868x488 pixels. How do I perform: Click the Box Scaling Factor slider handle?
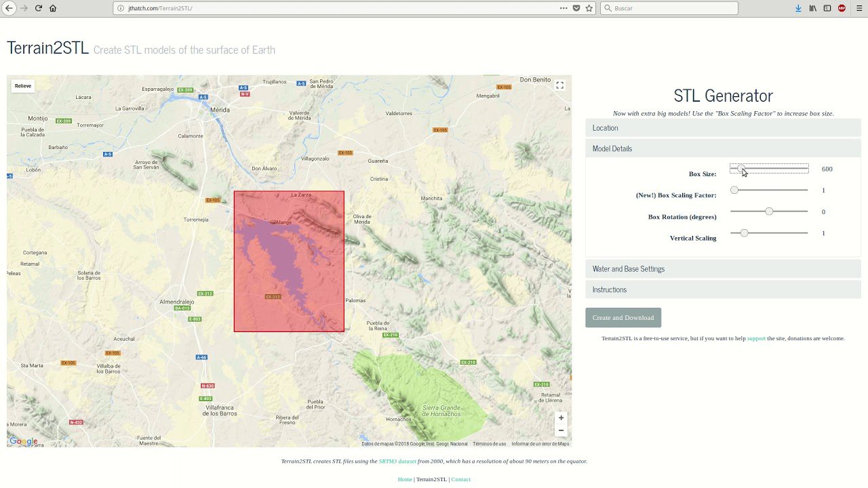tap(734, 190)
